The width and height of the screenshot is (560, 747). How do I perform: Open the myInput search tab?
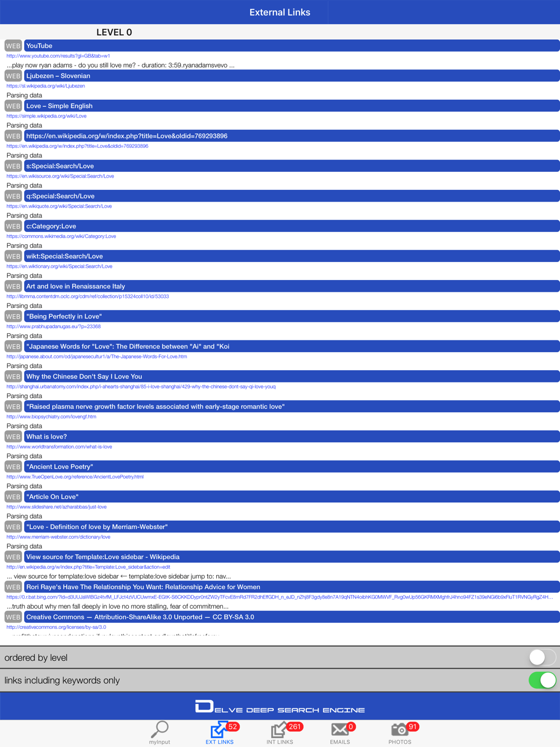(x=160, y=732)
